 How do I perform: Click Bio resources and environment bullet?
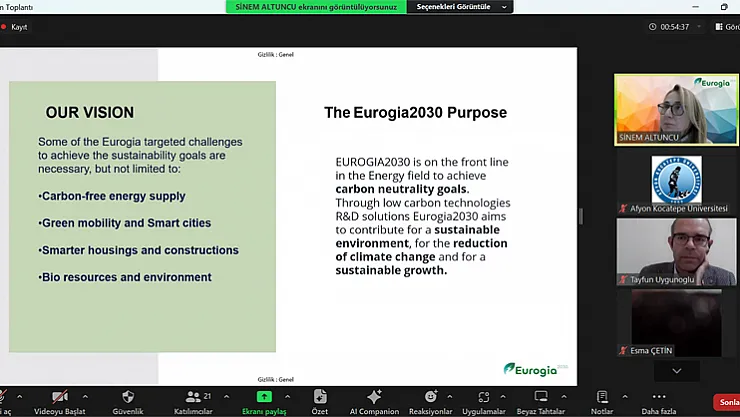[x=125, y=277]
